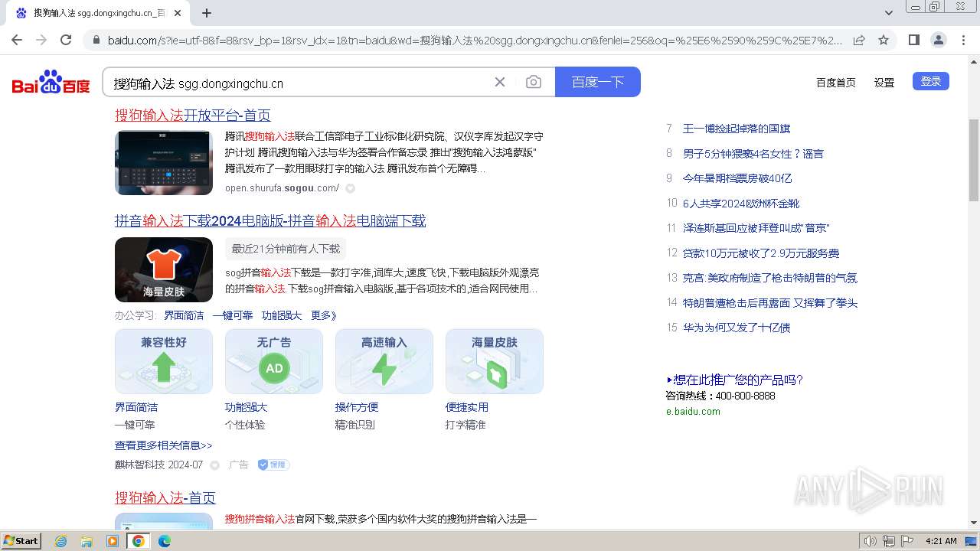This screenshot has height=551, width=980.
Task: Click the 百度一下 search button
Action: pyautogui.click(x=598, y=82)
